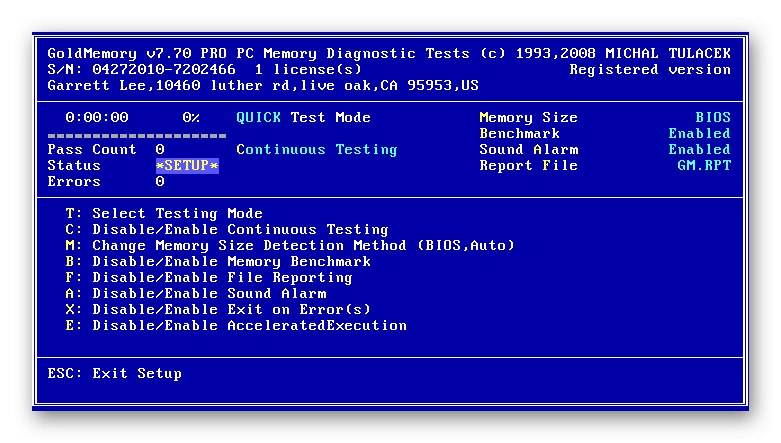
Task: Click 'ESC: Exit Setup' at the bottom
Action: (115, 373)
